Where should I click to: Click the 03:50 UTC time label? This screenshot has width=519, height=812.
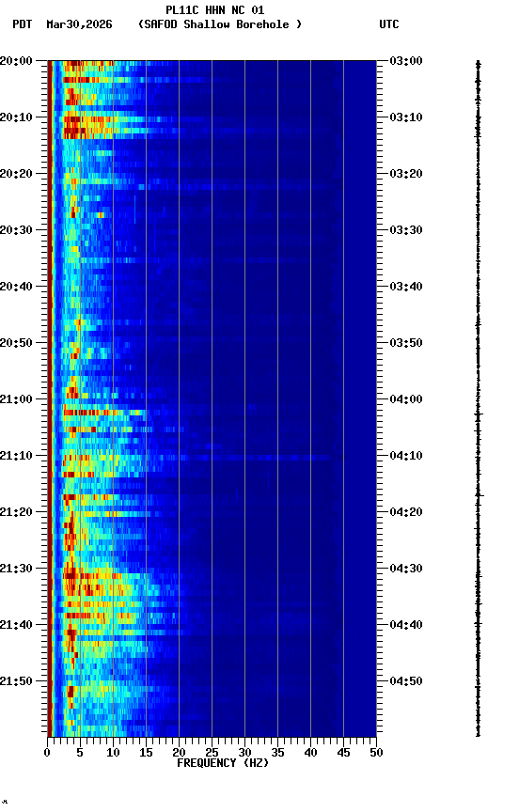click(x=406, y=343)
